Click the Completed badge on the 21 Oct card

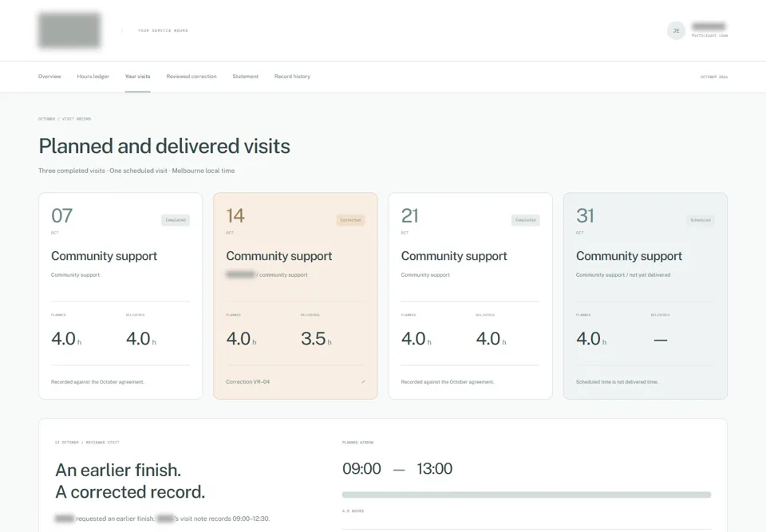pyautogui.click(x=525, y=220)
